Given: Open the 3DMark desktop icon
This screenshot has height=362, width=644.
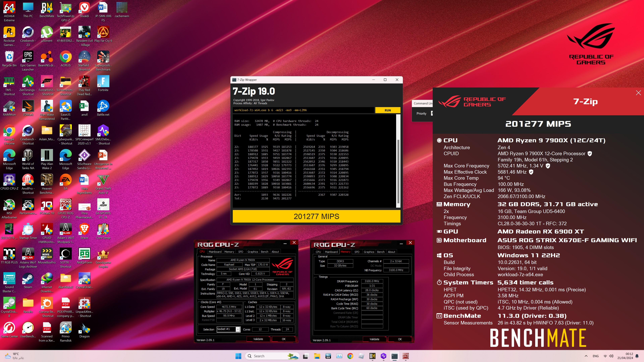Looking at the screenshot, I should 28,108.
